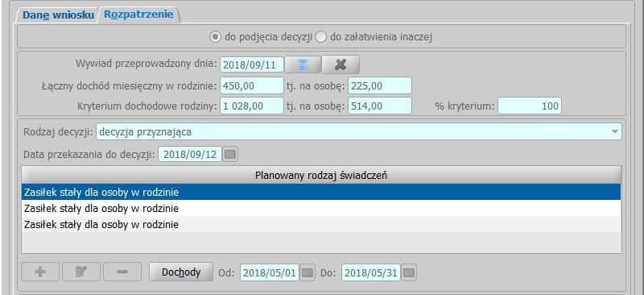The width and height of the screenshot is (644, 295).
Task: Clear the interview date with X icon
Action: 341,65
